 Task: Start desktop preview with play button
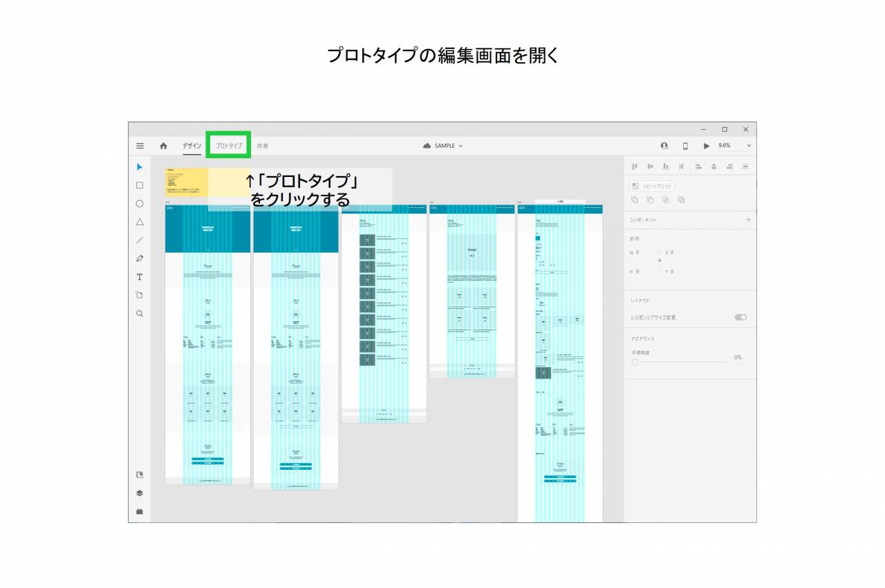706,146
